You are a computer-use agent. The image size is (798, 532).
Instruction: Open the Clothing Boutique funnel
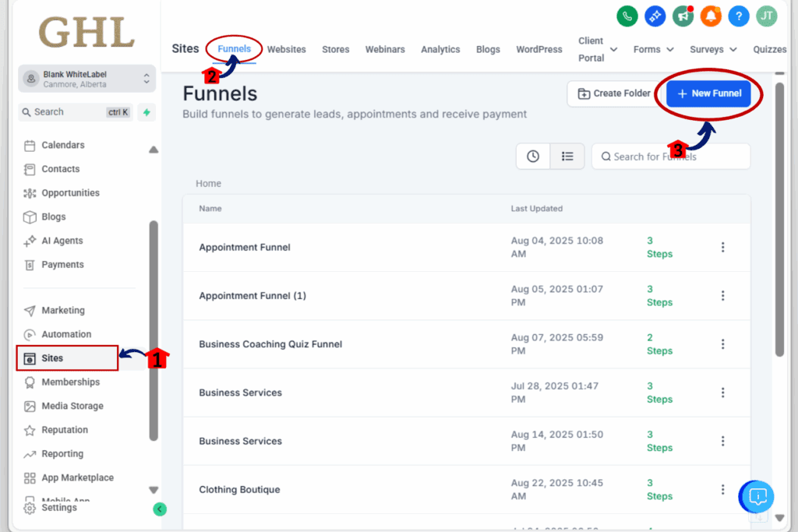point(239,489)
